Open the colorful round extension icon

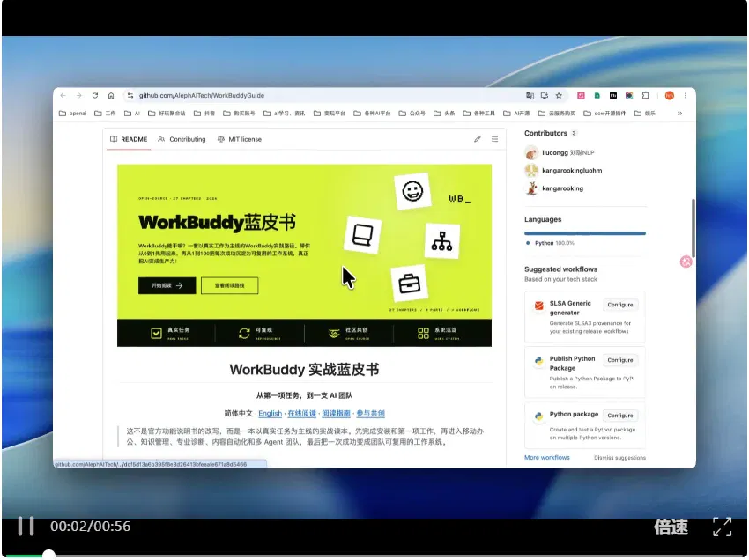[x=629, y=95]
